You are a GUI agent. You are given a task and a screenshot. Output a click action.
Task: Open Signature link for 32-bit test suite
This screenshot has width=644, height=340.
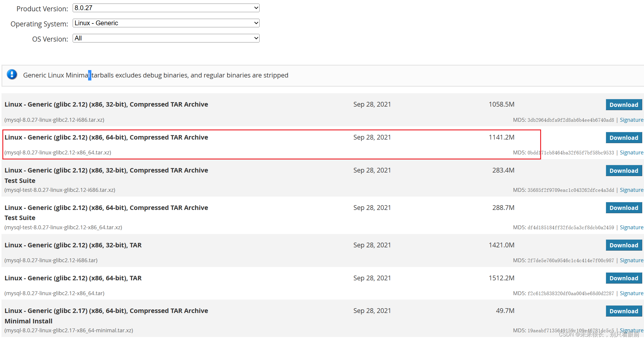(x=631, y=190)
